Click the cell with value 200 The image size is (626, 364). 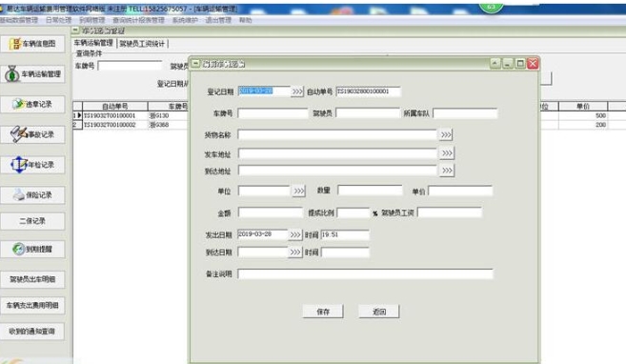(x=583, y=125)
